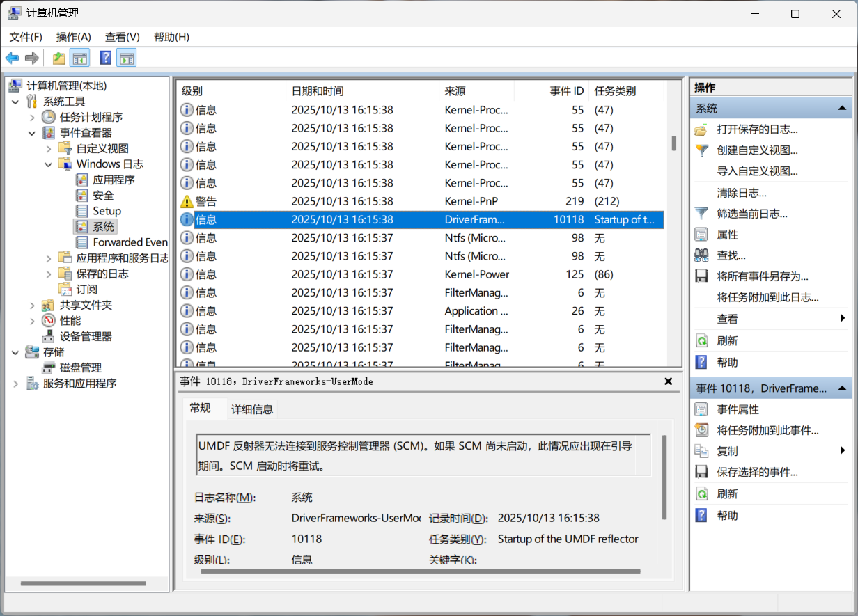Click the 将任务附加到此事件 icon
The height and width of the screenshot is (616, 858).
pos(702,430)
